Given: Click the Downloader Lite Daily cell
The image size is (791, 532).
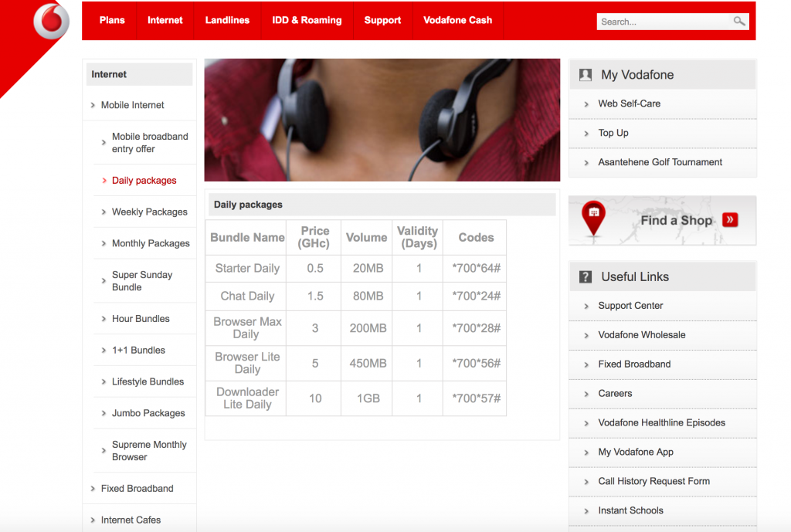Looking at the screenshot, I should [x=246, y=398].
